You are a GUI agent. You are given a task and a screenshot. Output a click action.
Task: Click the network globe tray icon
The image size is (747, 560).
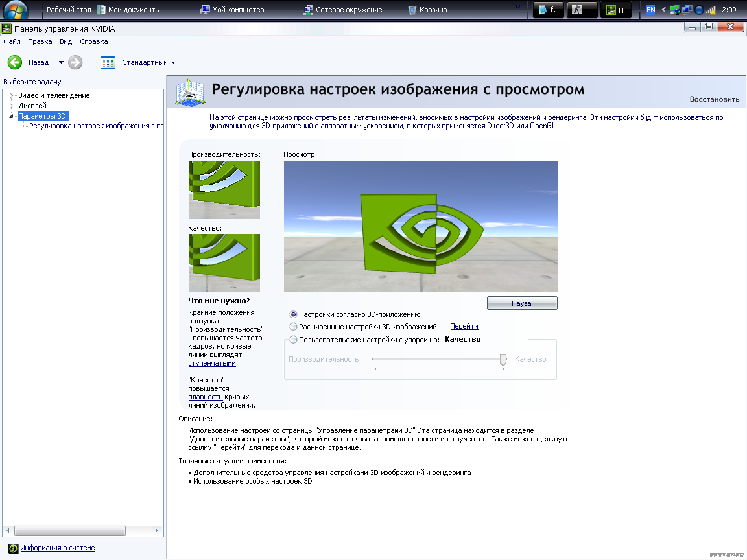(675, 10)
